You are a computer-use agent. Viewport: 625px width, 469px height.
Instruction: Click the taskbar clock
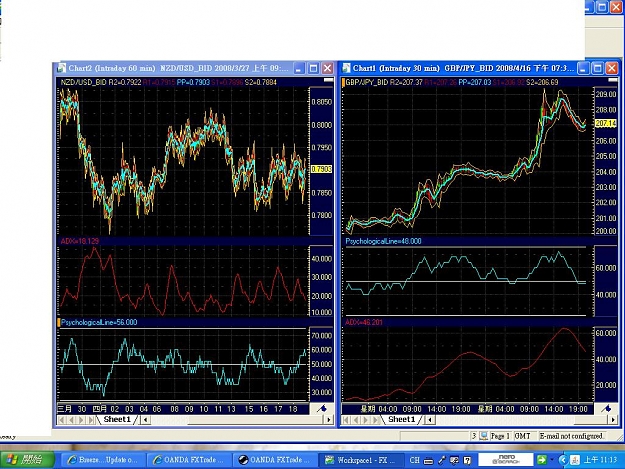pos(600,460)
